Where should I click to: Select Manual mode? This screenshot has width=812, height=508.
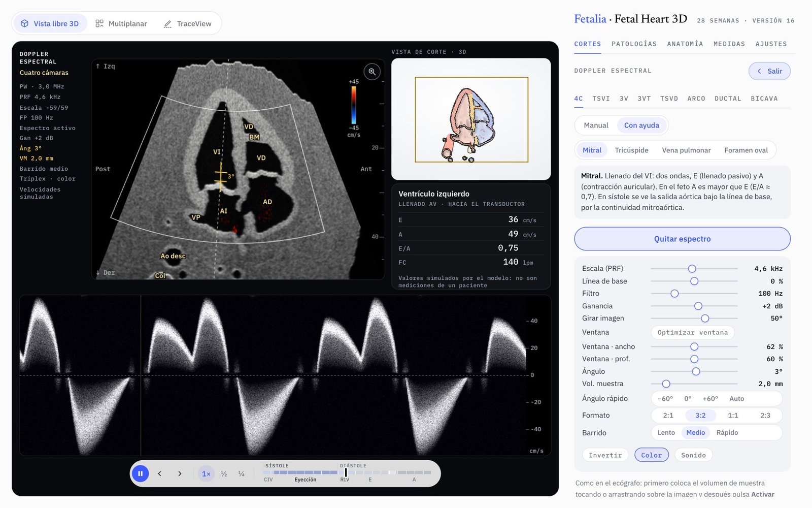coord(596,125)
